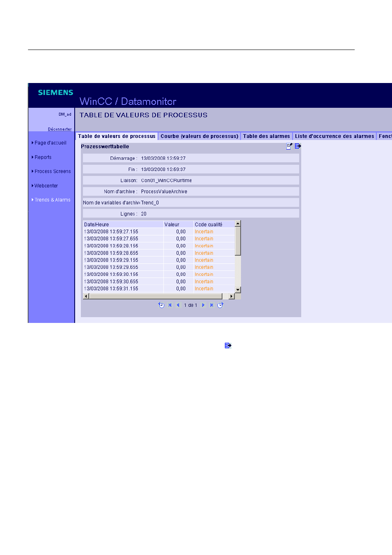392x555 pixels.
Task: Select the row timestamp 13/03/2008 13:59:27.155
Action: [x=111, y=232]
